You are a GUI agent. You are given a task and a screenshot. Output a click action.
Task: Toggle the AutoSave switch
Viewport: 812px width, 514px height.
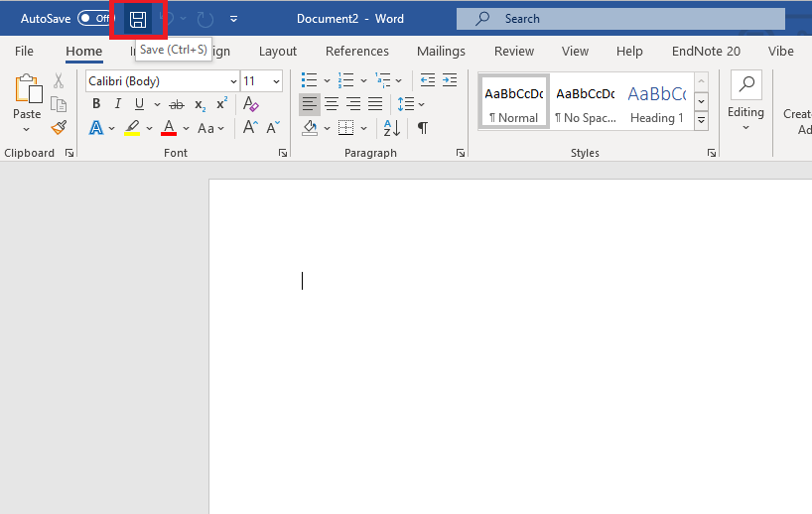point(94,19)
